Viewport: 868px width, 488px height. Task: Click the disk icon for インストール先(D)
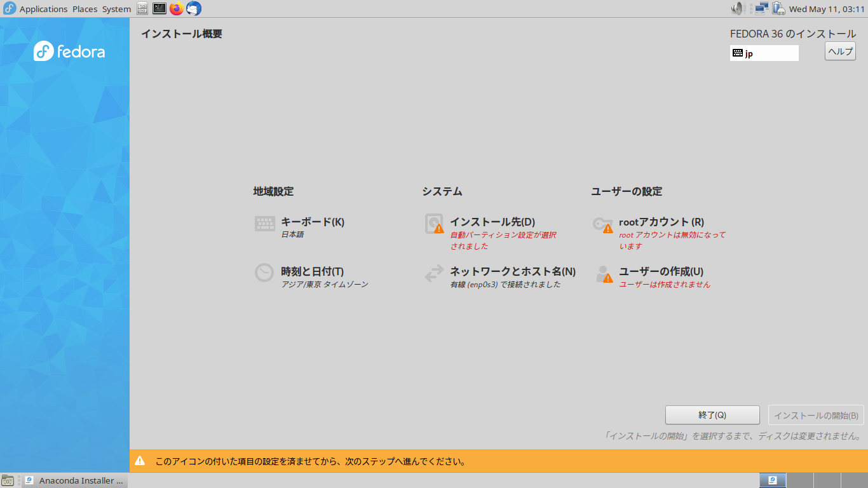pos(434,224)
